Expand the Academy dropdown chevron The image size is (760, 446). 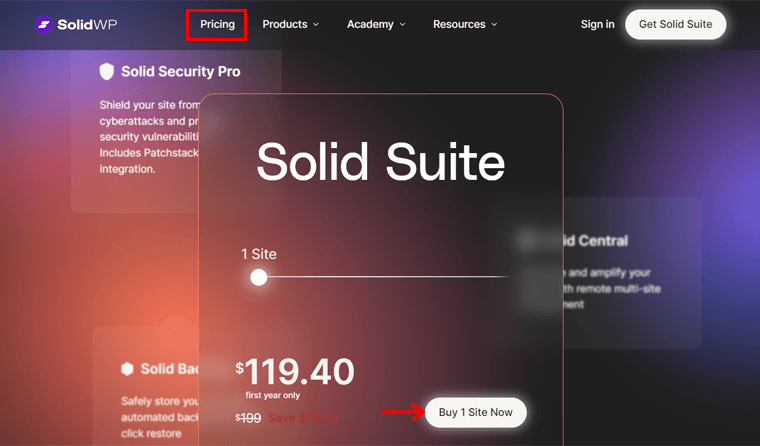click(402, 25)
